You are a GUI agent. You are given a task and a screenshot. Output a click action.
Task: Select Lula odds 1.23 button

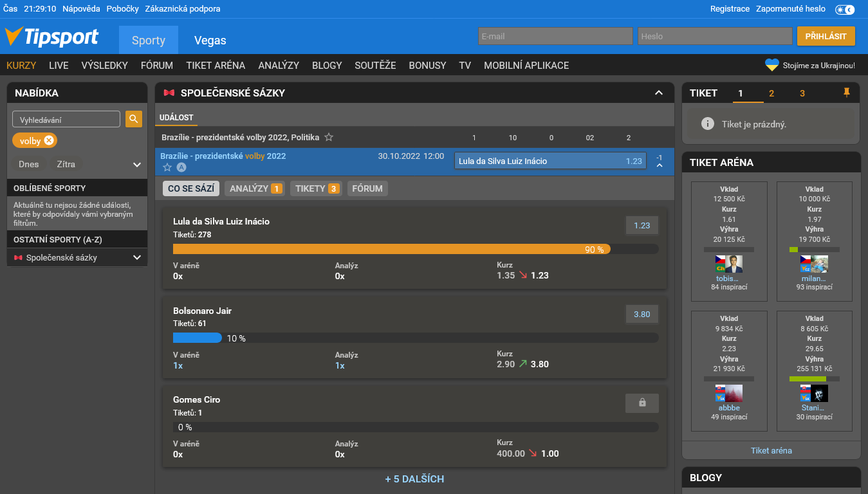pyautogui.click(x=642, y=226)
